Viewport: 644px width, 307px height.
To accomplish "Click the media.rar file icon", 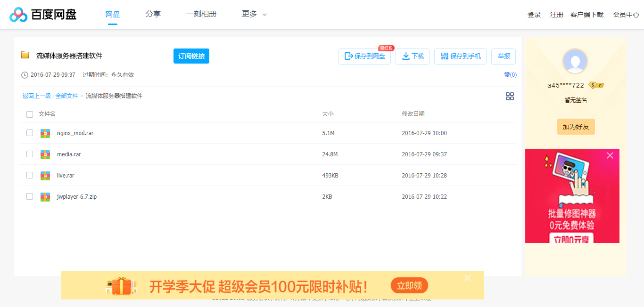I will 45,154.
